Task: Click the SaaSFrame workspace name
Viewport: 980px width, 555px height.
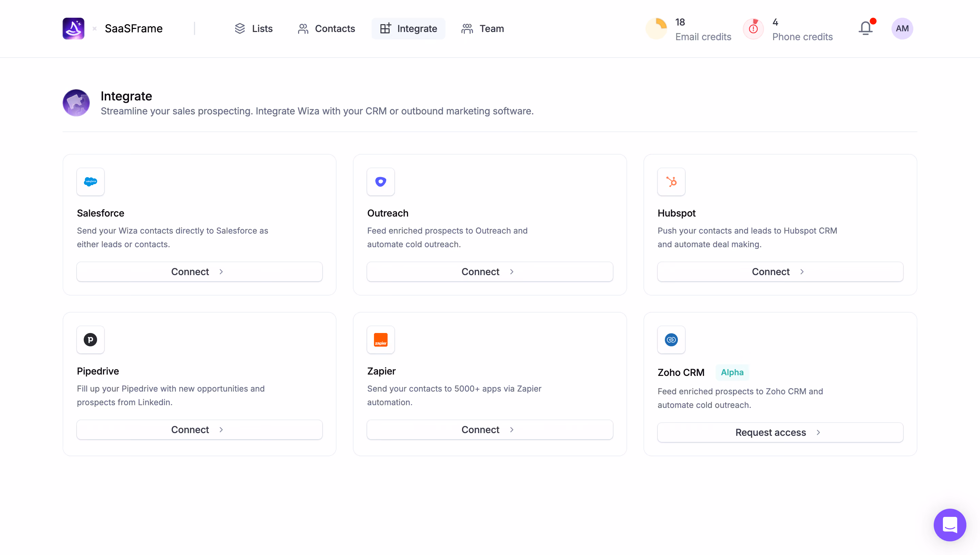Action: coord(134,29)
